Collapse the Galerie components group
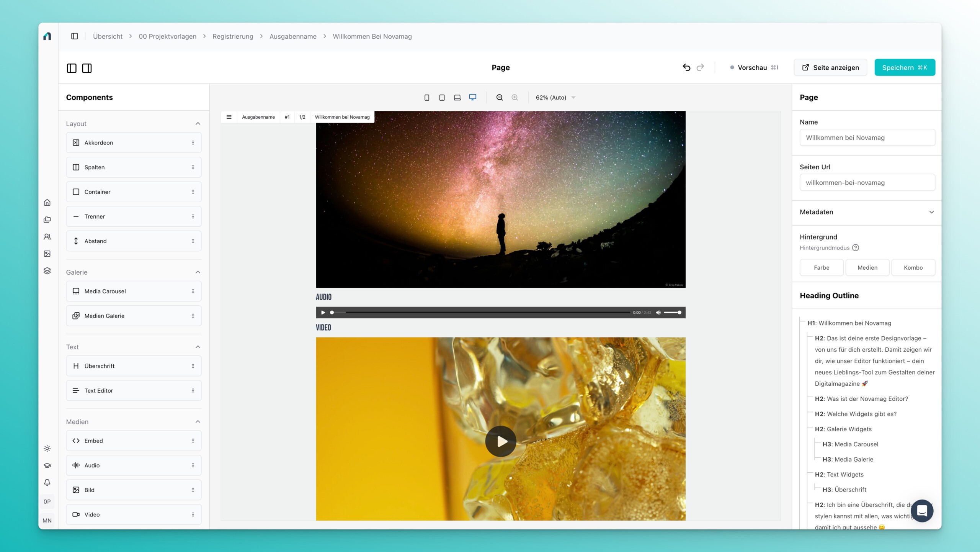980x552 pixels. point(198,272)
